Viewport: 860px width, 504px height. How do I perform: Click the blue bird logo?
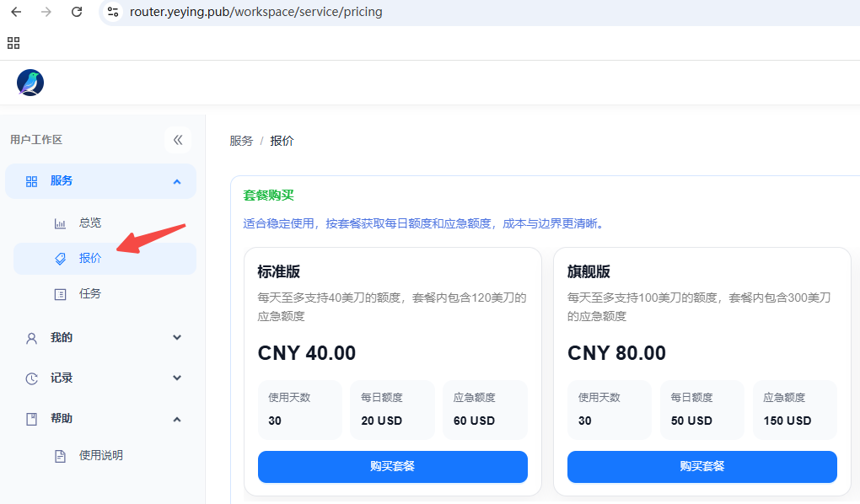click(30, 83)
